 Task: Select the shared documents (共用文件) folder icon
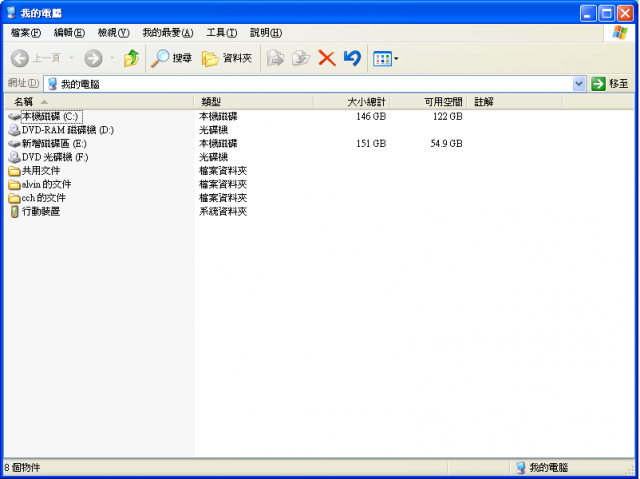point(14,171)
